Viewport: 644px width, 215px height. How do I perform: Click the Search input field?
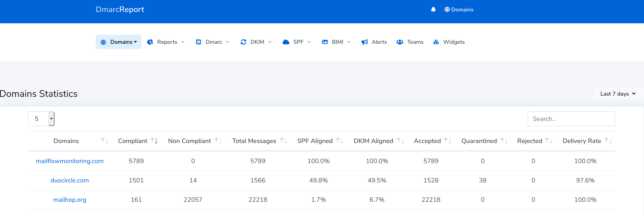[x=571, y=119]
